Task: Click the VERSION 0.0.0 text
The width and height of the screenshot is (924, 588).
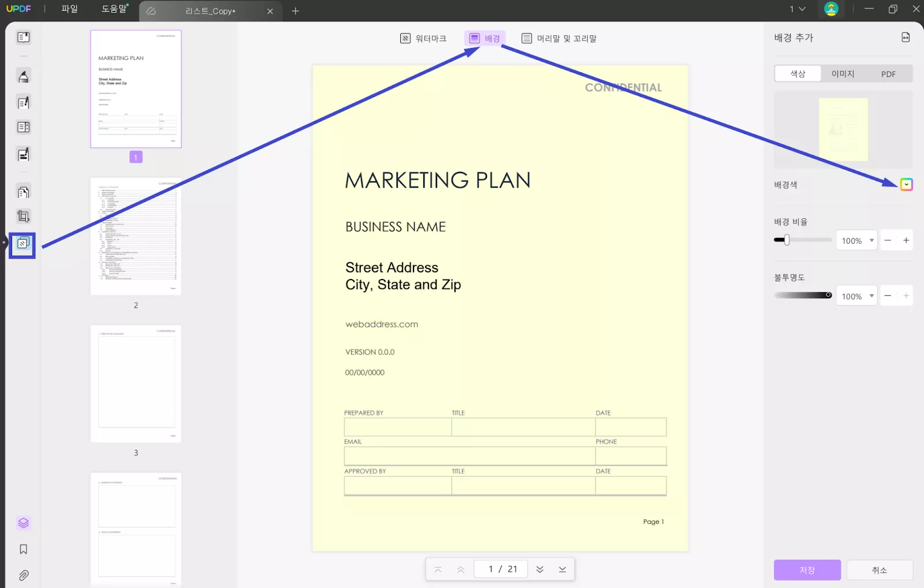Action: (x=370, y=352)
